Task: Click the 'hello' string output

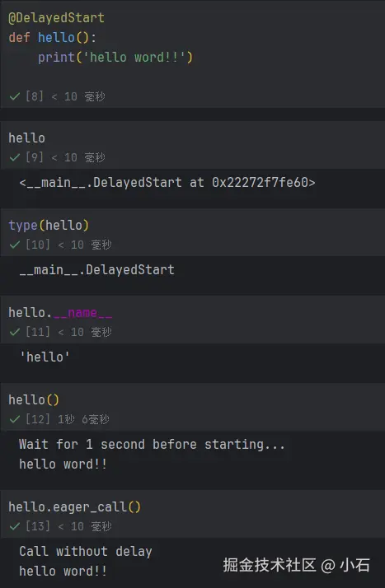Action: [x=45, y=357]
